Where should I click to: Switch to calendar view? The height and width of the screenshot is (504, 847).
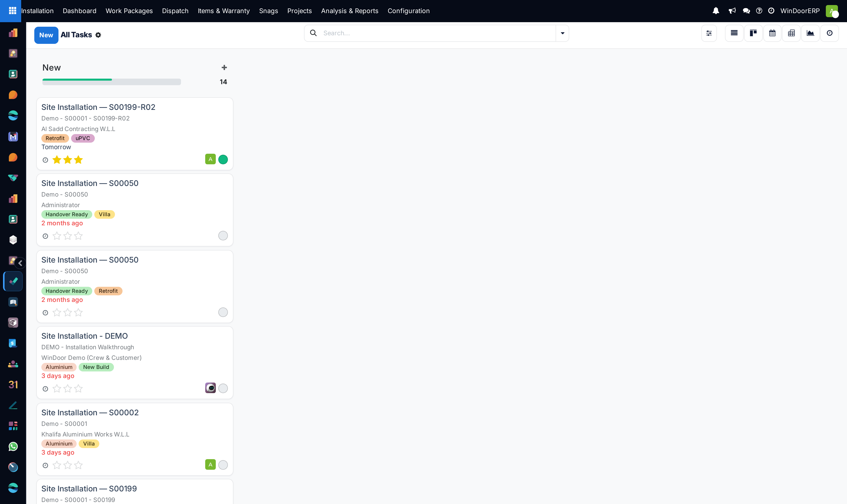click(x=772, y=33)
